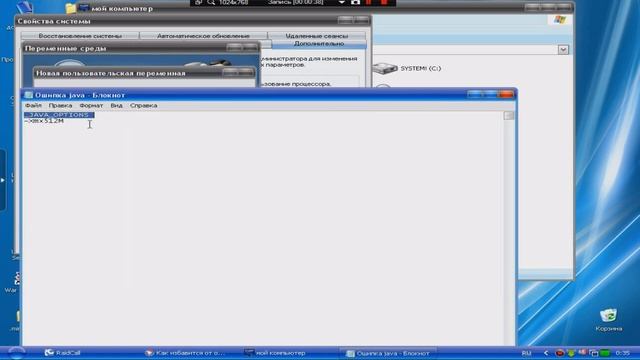640x360 pixels.
Task: Click the green battery tray icon
Action: pos(605,353)
